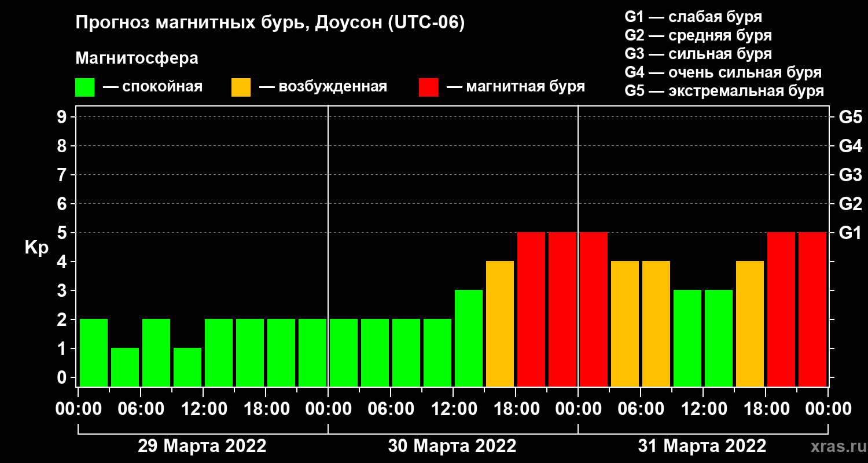
Task: Click the orange bar starting 15:00 on 31 Марта
Action: 750,324
